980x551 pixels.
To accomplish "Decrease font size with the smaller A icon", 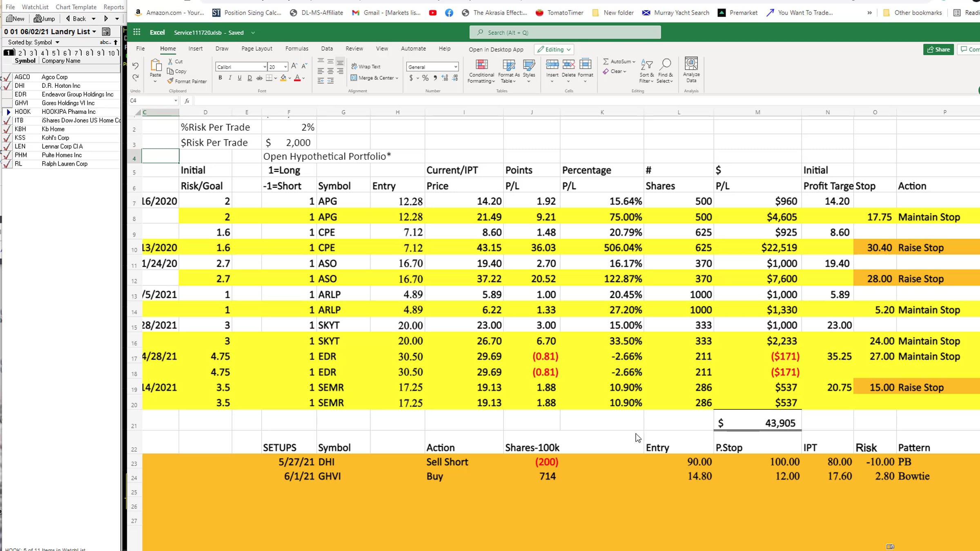I will 304,66.
